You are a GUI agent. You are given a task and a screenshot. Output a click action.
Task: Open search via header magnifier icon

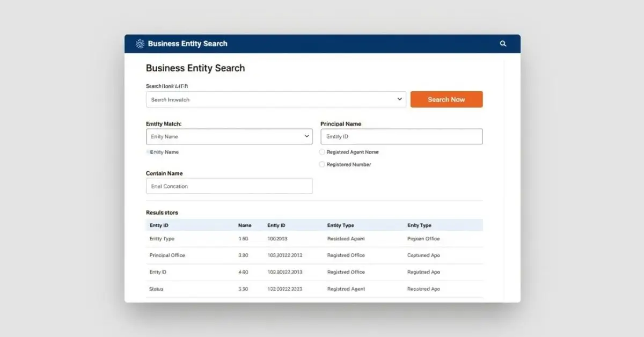pyautogui.click(x=503, y=43)
